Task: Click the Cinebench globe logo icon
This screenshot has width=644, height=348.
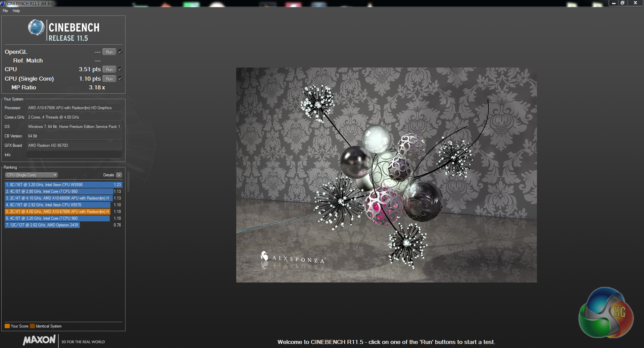Action: pos(36,28)
